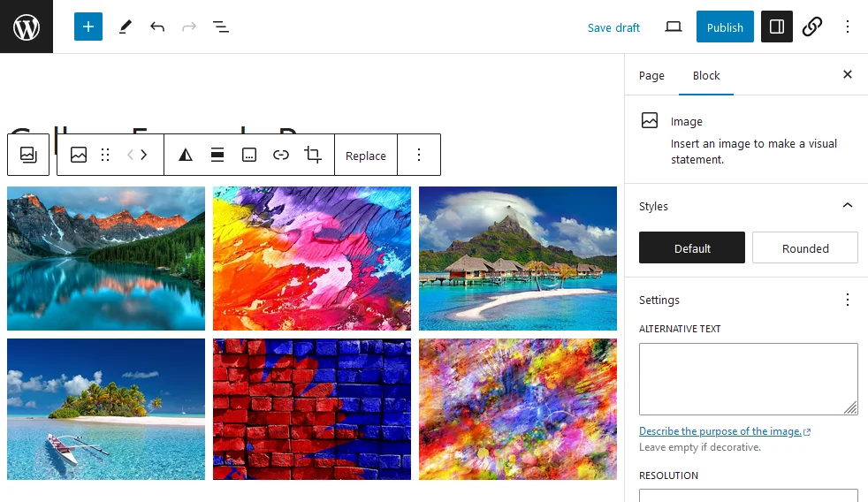This screenshot has width=868, height=502.
Task: Click the insert link icon in block toolbar
Action: point(281,155)
